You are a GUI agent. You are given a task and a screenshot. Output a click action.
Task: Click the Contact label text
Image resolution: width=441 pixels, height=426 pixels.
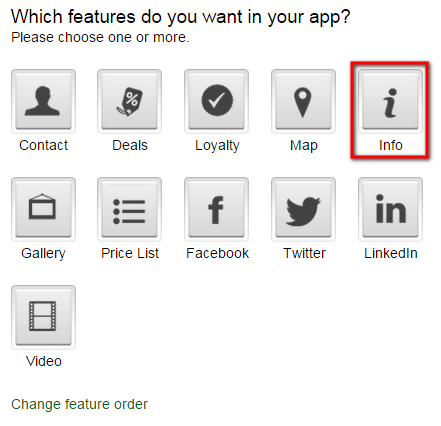43,145
